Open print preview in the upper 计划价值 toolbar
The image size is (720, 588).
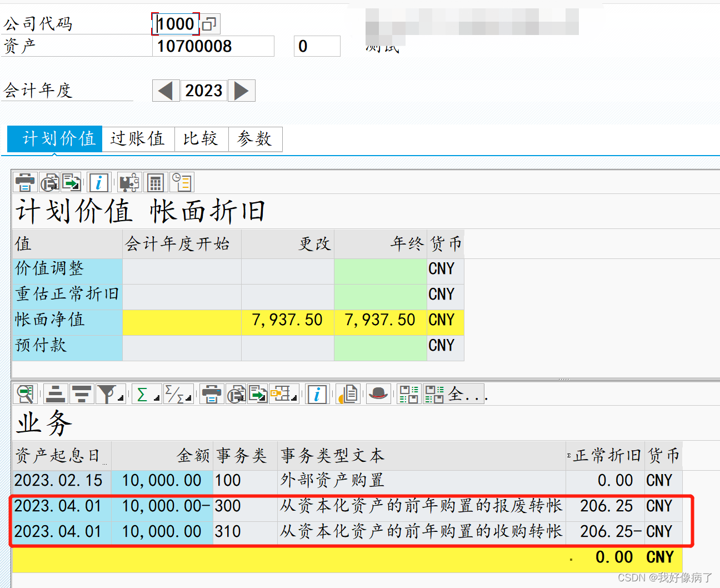click(49, 182)
